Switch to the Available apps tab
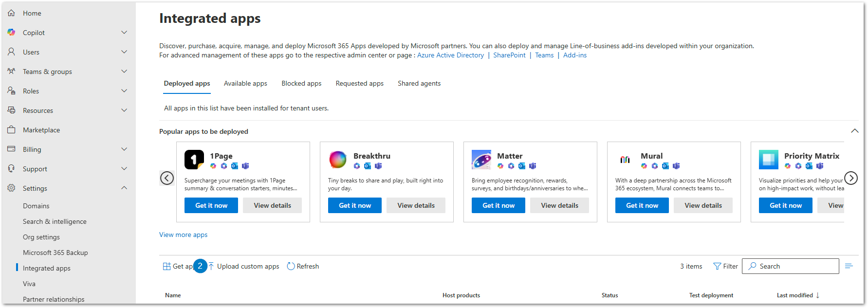Screen dimensions: 868x308 tap(245, 83)
